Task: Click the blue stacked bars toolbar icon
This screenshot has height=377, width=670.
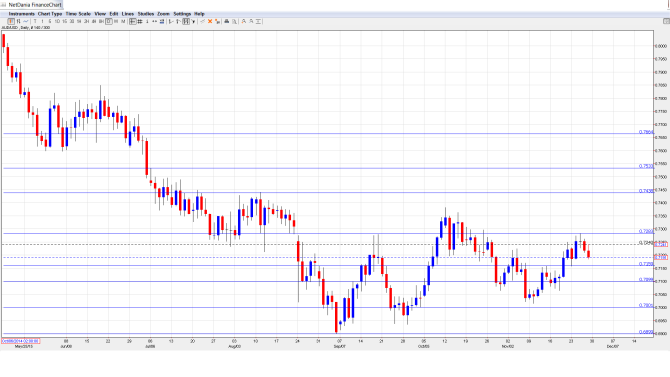Action: pyautogui.click(x=162, y=21)
